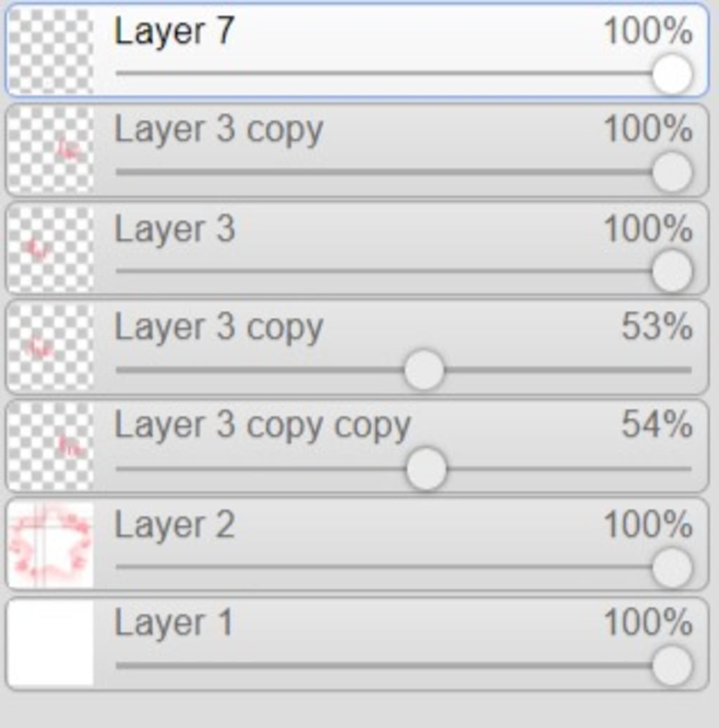Click the 53% opacity slider handle

point(423,370)
